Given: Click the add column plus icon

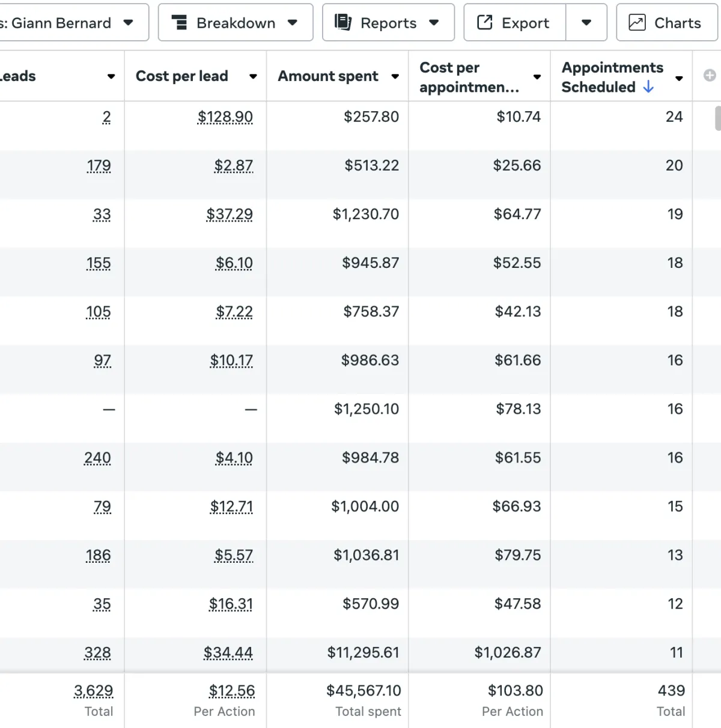Looking at the screenshot, I should click(710, 75).
